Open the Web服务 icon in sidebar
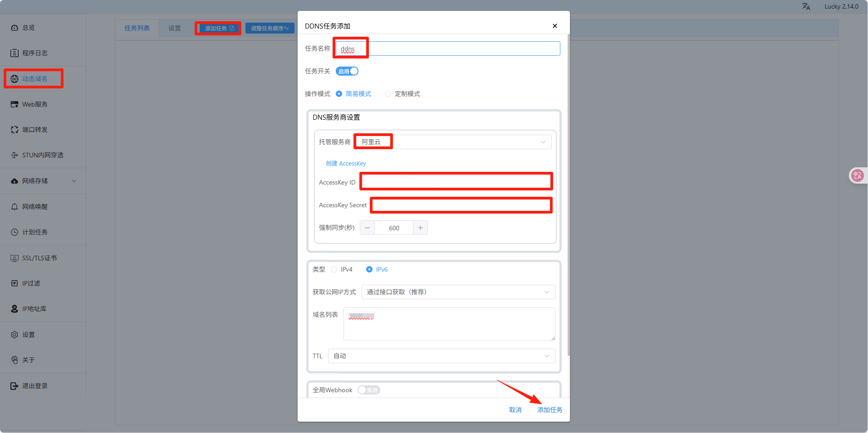This screenshot has width=868, height=433. click(x=15, y=104)
